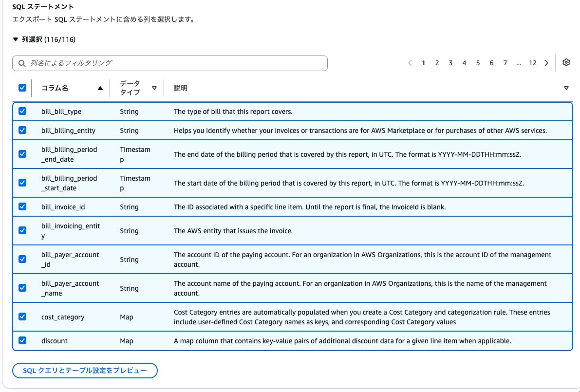Click SQL クエリとテーブル設定をプレビュー button
This screenshot has width=580, height=392.
coord(85,371)
